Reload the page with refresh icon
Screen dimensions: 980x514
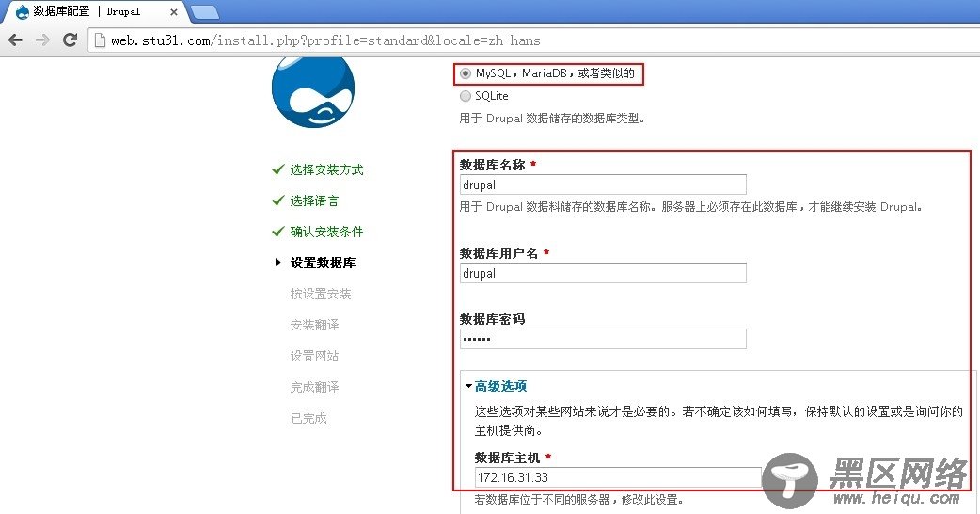click(70, 40)
